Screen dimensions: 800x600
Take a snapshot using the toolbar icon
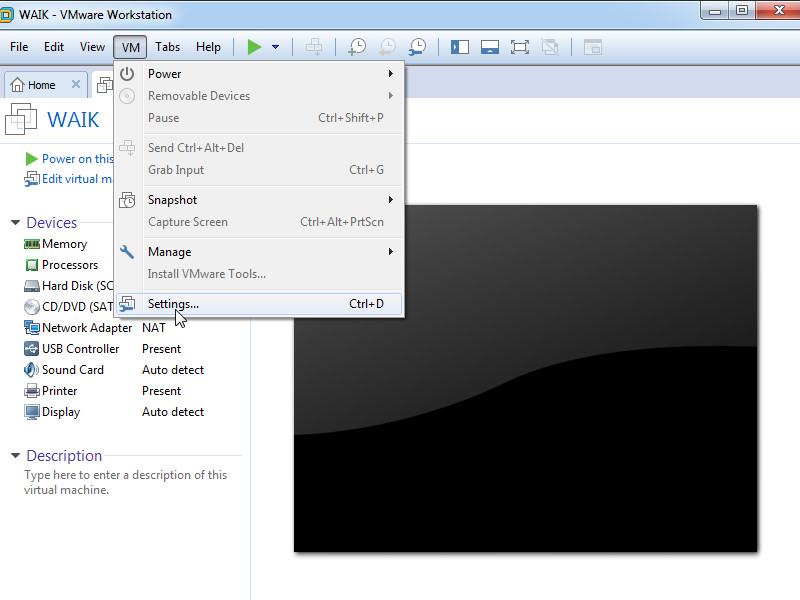(x=357, y=47)
